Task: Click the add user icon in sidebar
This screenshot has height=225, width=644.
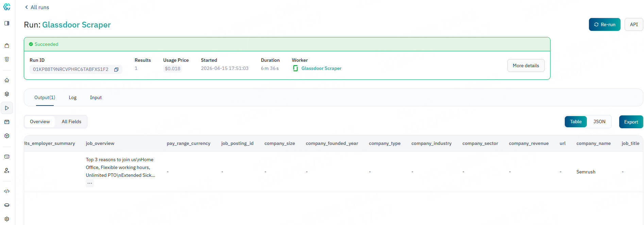Action: pos(7,171)
